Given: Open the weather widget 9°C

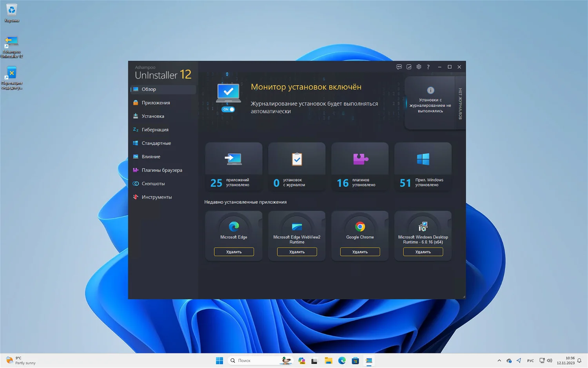Looking at the screenshot, I should 22,361.
